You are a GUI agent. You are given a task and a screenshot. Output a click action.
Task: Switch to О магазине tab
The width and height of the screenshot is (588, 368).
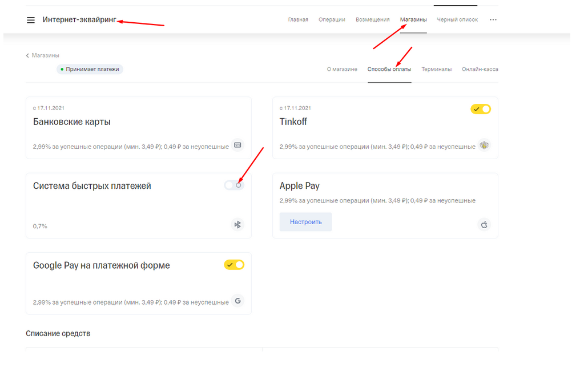pos(342,69)
